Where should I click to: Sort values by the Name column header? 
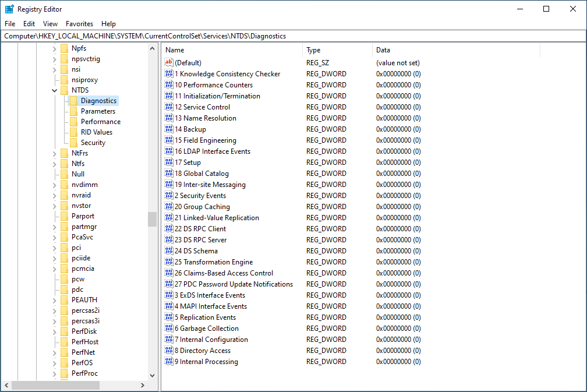point(232,50)
